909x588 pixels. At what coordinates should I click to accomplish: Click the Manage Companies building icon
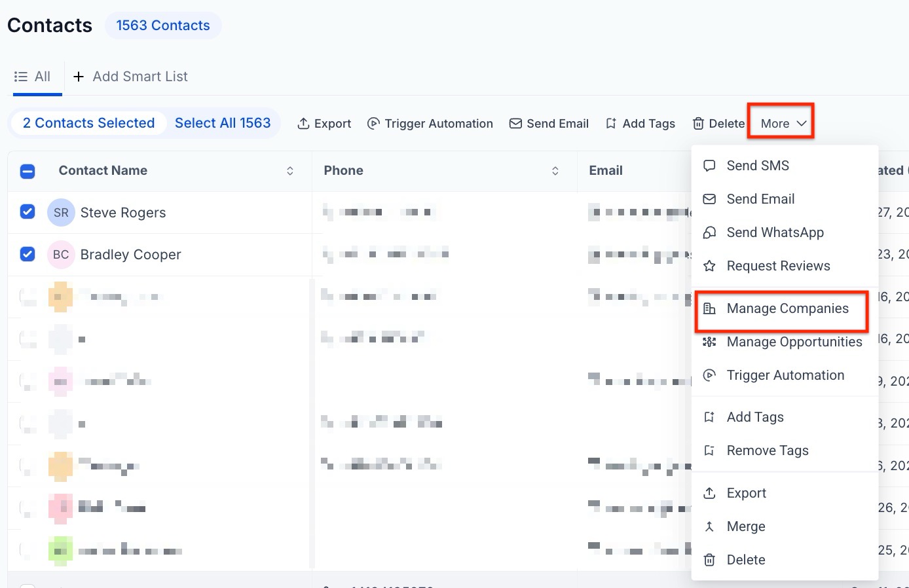(x=709, y=308)
